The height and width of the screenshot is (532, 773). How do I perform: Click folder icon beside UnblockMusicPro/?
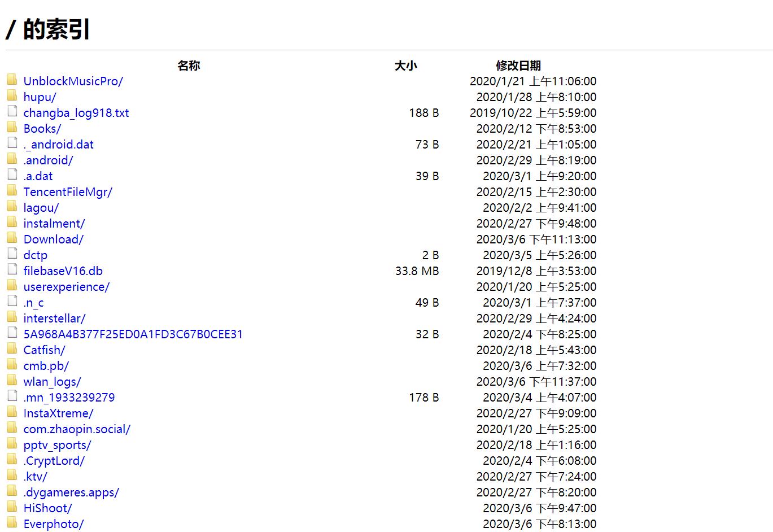point(12,79)
